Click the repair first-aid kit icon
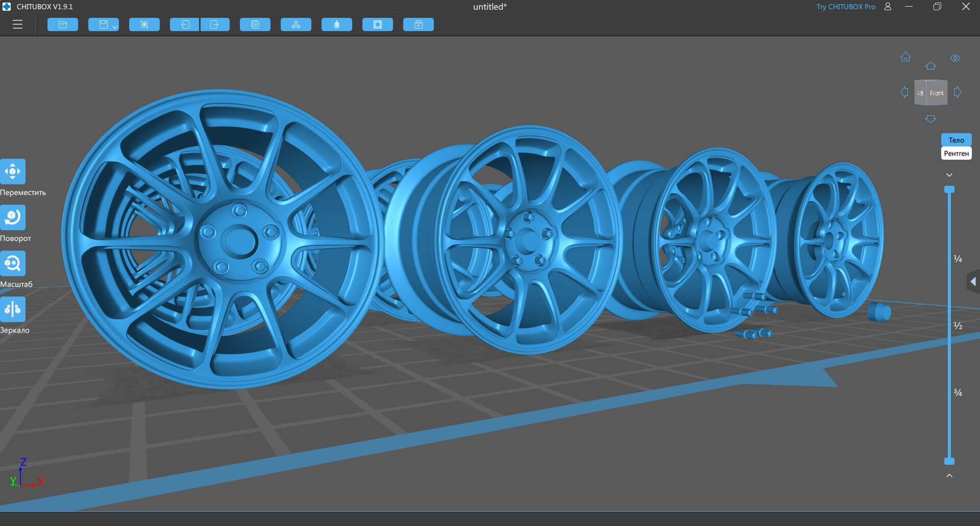The height and width of the screenshot is (526, 980). (x=419, y=24)
